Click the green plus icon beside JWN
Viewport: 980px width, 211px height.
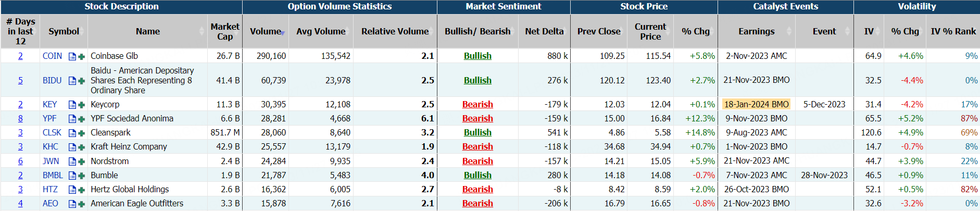[x=81, y=162]
